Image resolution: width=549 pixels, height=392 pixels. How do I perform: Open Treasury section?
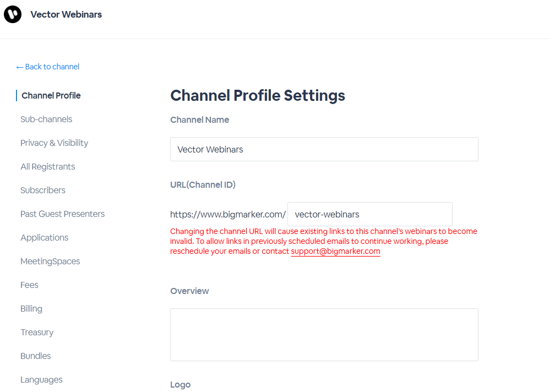37,333
